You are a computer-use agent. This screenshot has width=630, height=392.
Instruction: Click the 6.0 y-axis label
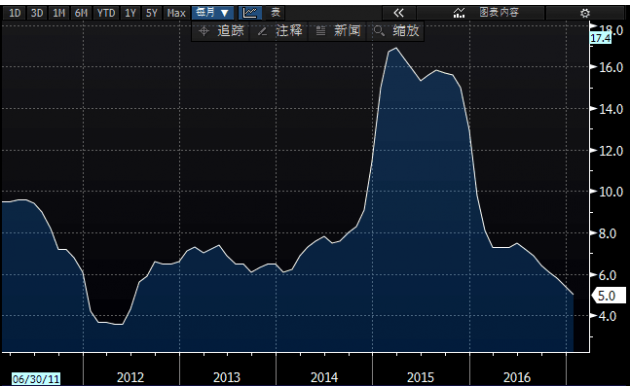(607, 275)
